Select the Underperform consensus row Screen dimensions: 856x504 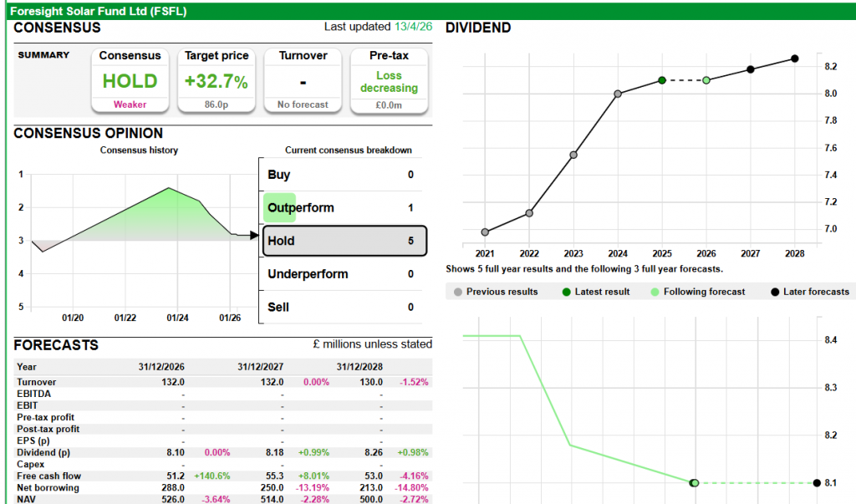343,274
